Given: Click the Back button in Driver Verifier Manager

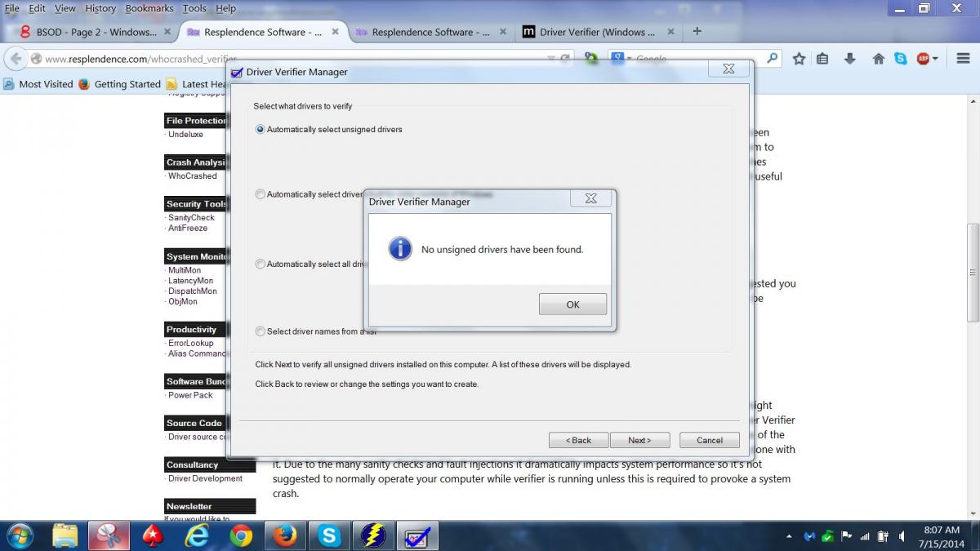Looking at the screenshot, I should [x=578, y=440].
